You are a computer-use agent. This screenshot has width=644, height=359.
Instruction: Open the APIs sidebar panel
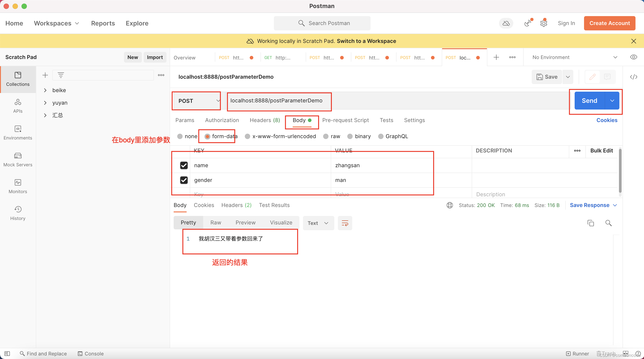[18, 106]
